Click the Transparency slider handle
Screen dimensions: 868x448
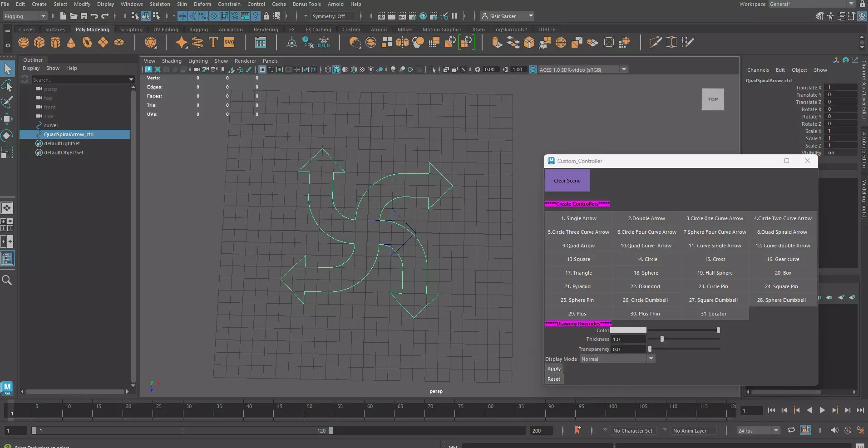point(650,349)
